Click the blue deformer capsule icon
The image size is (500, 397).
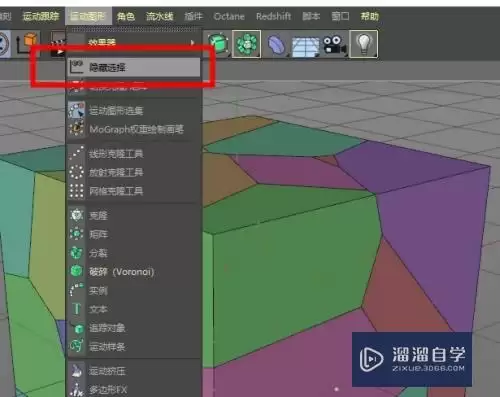tap(276, 45)
